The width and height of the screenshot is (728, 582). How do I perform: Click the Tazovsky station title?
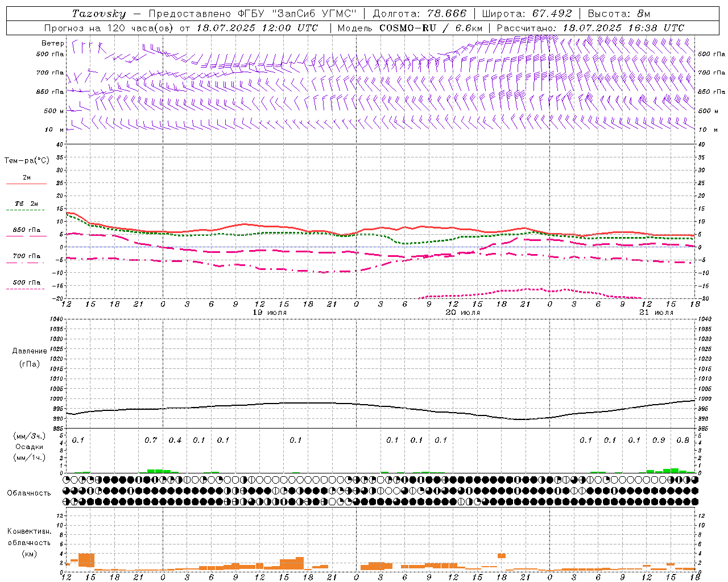99,14
